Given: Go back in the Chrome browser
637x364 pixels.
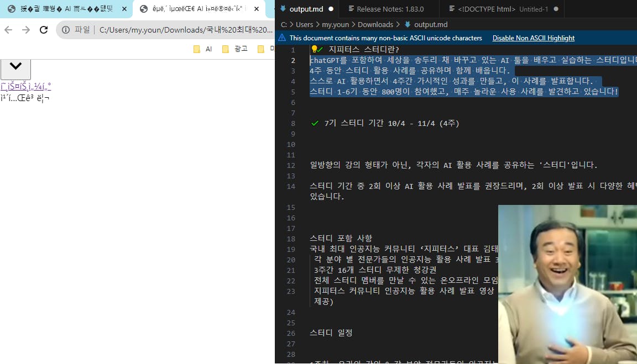Looking at the screenshot, I should 8,30.
